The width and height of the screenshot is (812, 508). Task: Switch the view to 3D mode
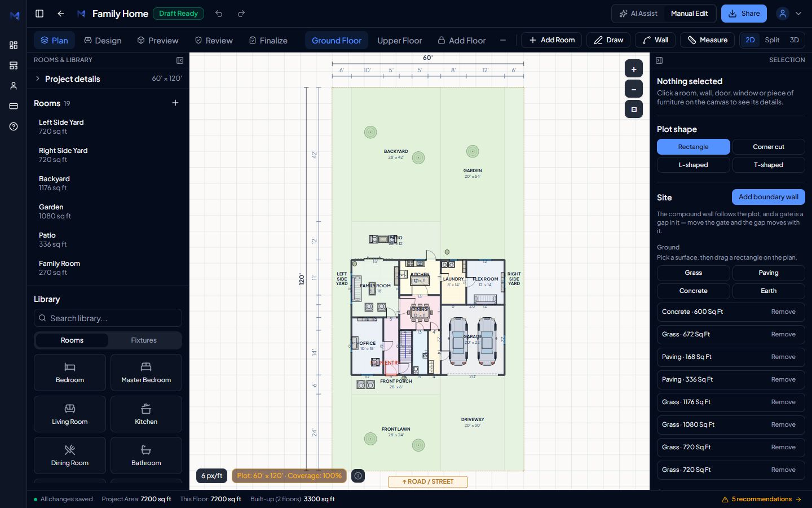[x=795, y=40]
